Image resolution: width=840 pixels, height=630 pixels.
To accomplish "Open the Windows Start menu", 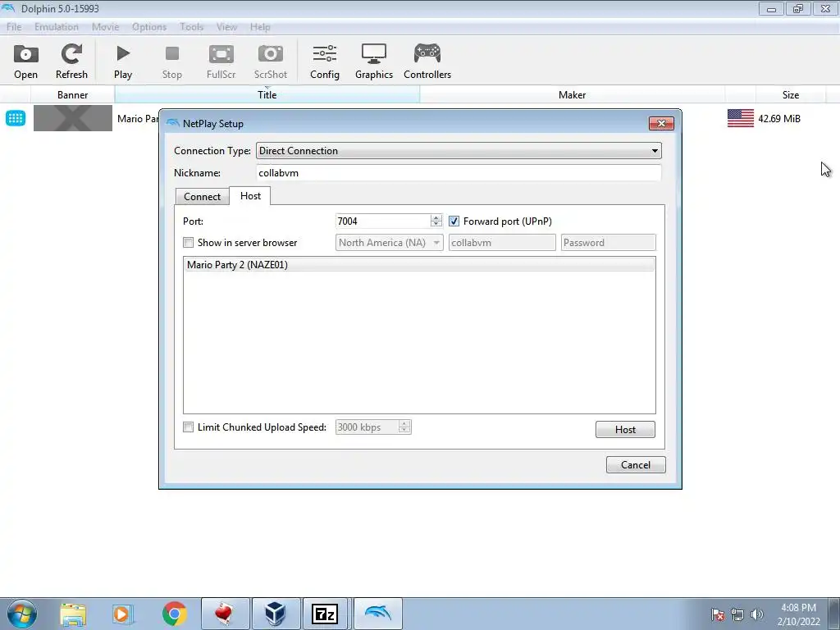I will click(x=22, y=614).
